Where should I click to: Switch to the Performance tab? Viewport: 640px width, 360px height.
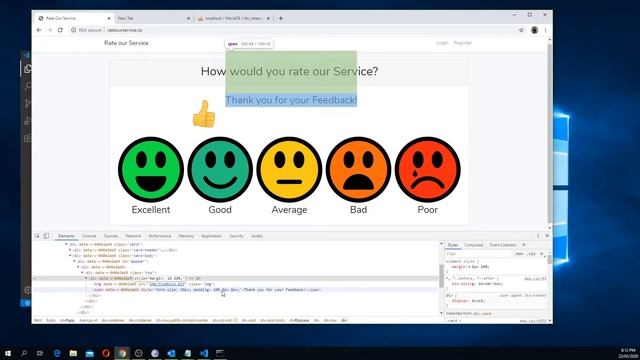click(x=160, y=236)
